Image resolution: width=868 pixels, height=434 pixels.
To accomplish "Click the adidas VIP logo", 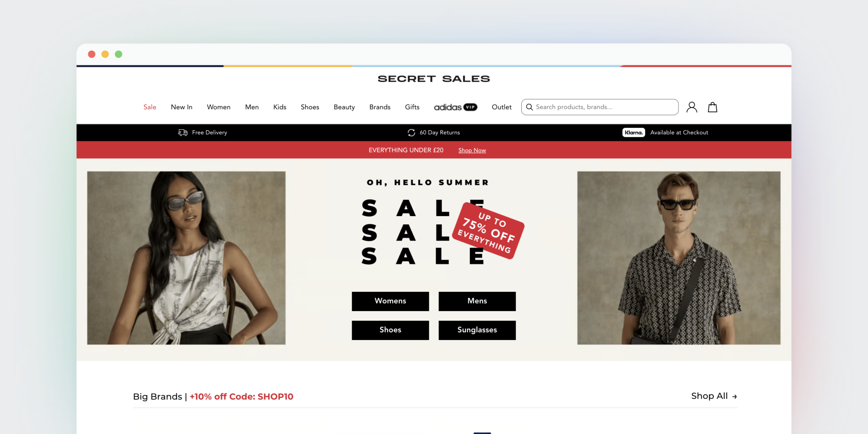I will [455, 107].
